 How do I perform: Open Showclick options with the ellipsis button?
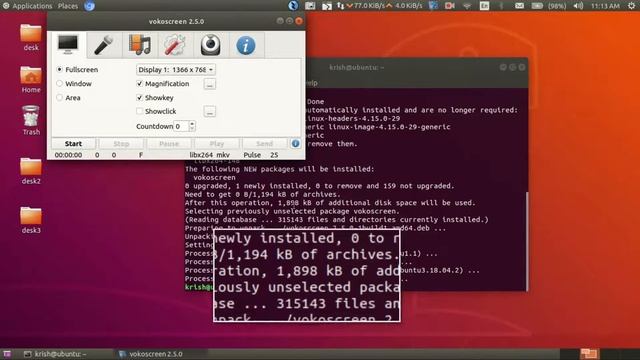210,111
